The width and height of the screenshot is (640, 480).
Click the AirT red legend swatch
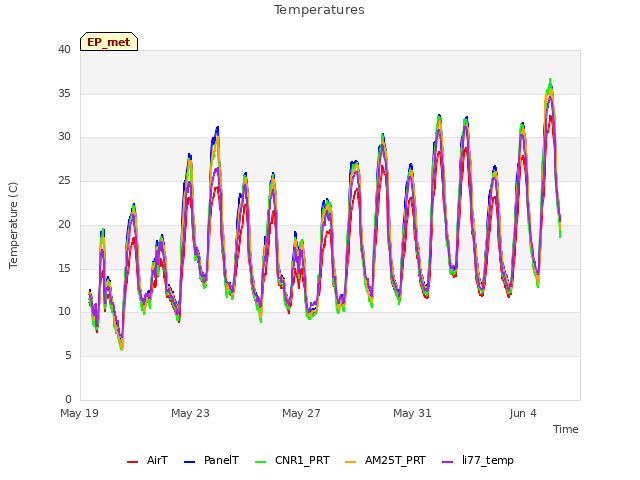pyautogui.click(x=132, y=462)
